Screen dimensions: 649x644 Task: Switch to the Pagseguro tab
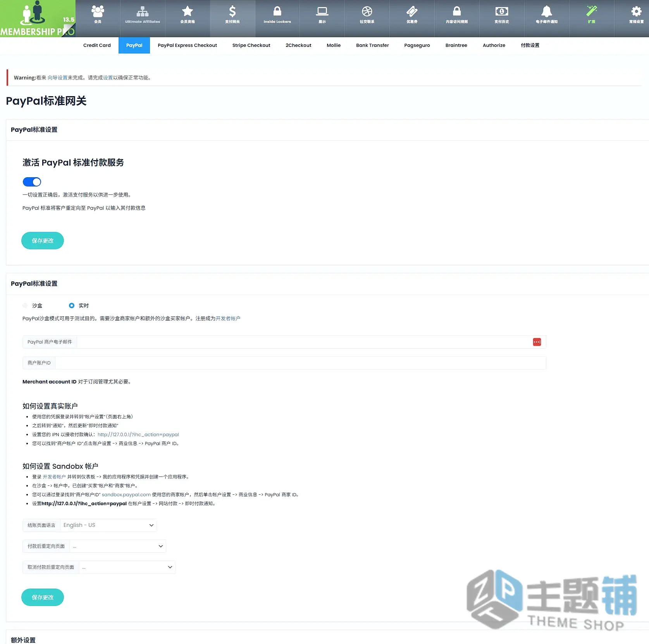417,45
